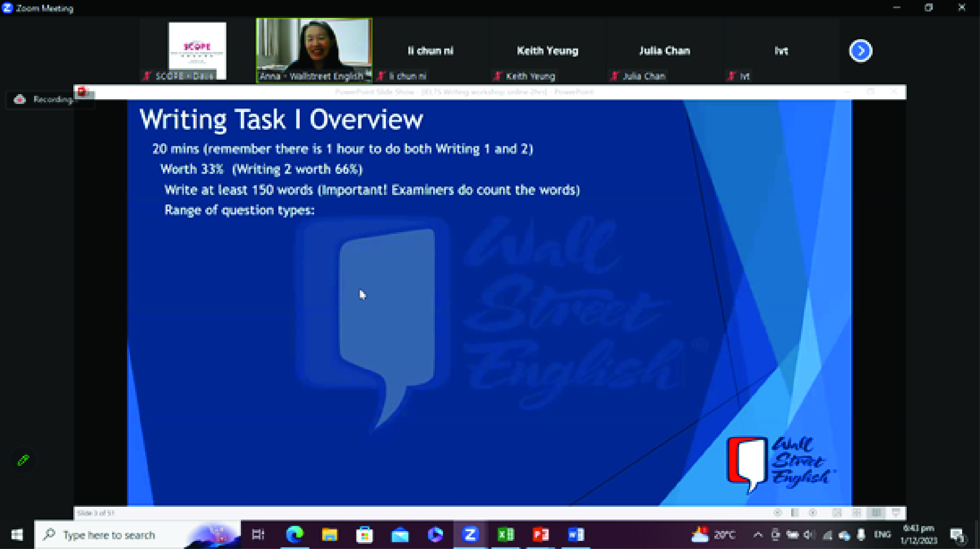Open clock and date flyout
This screenshot has width=980, height=549.
(x=919, y=535)
